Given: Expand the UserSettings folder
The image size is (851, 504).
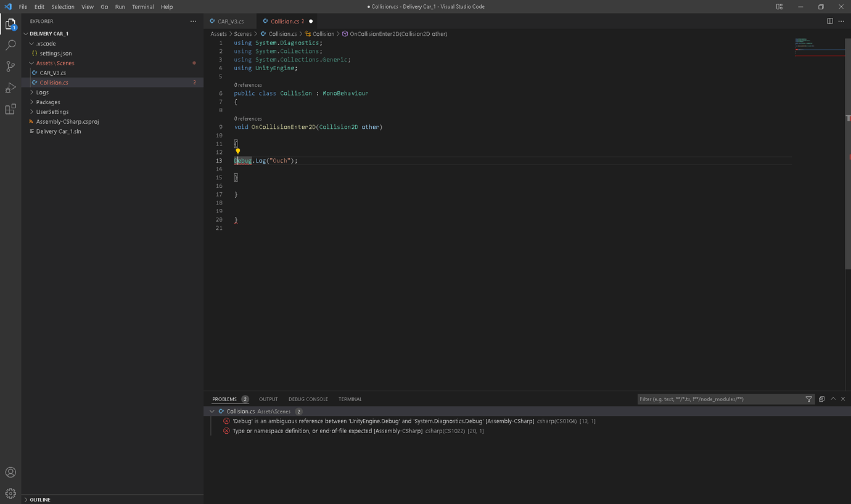Looking at the screenshot, I should point(31,112).
